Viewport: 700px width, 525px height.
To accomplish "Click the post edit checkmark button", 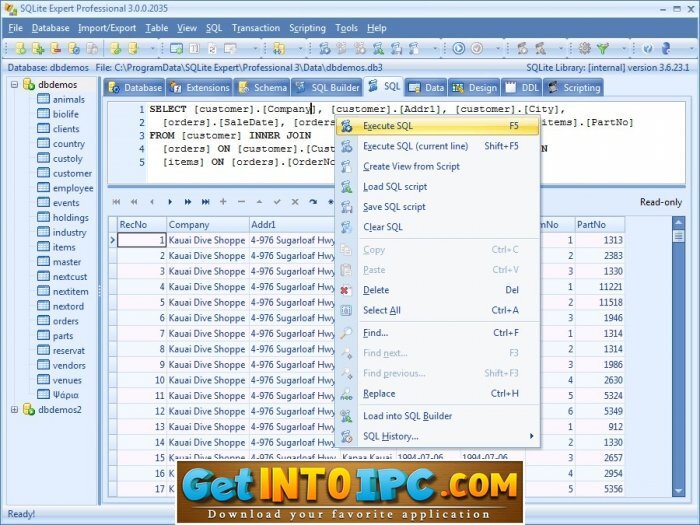I will pos(277,202).
